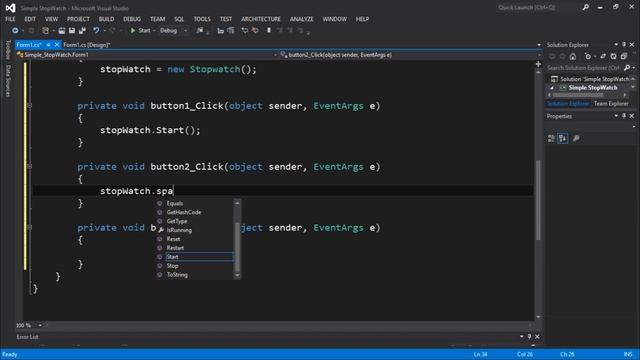Click the Save Form1.cs toolbar icon
Viewport: 640px width, 360px height.
tap(72, 30)
